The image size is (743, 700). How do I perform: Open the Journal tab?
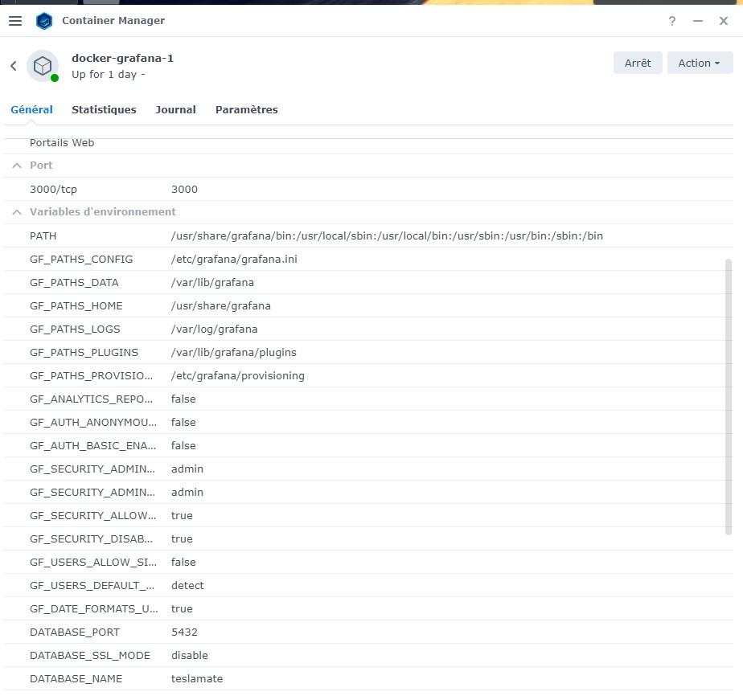pos(175,110)
